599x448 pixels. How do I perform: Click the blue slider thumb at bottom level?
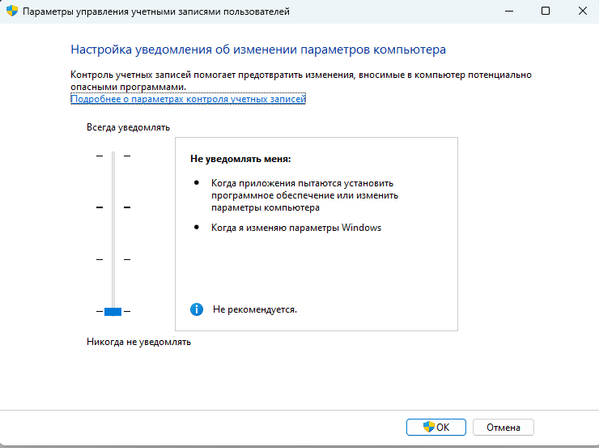click(113, 312)
